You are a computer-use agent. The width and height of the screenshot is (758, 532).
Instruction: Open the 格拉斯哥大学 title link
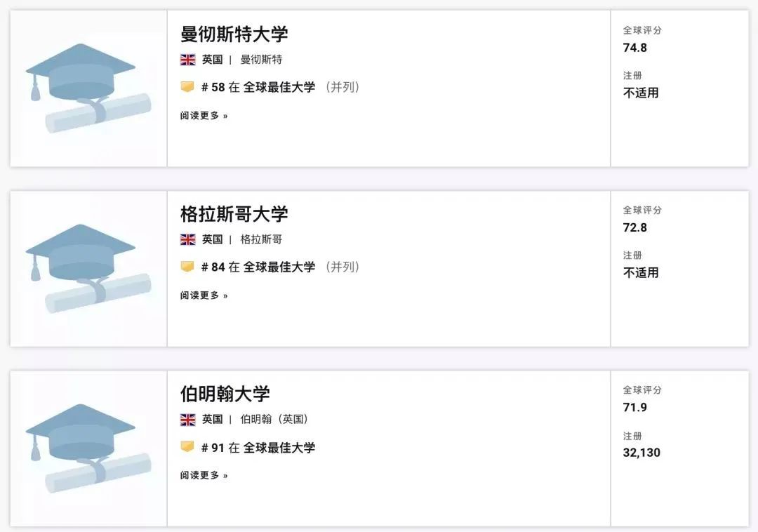[x=234, y=213]
